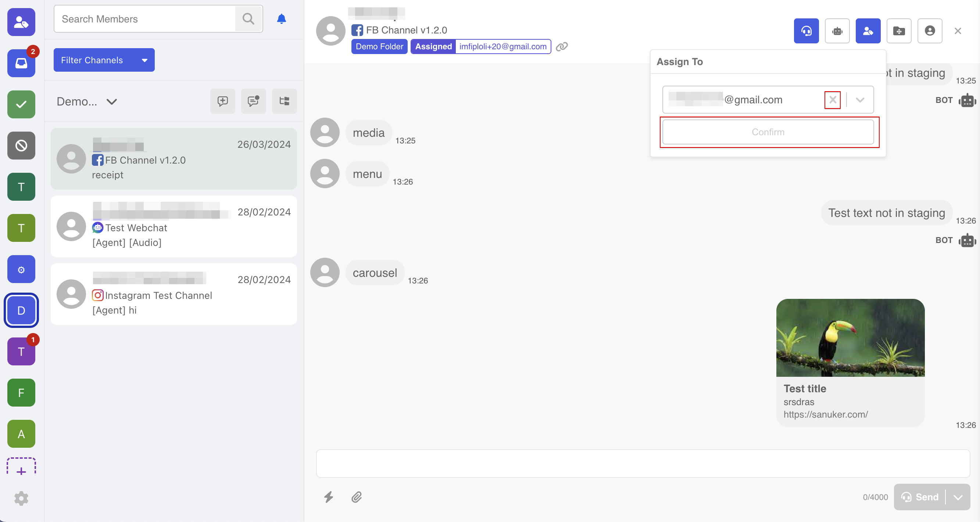The height and width of the screenshot is (522, 980).
Task: Toggle the chatbot mode button
Action: (837, 31)
